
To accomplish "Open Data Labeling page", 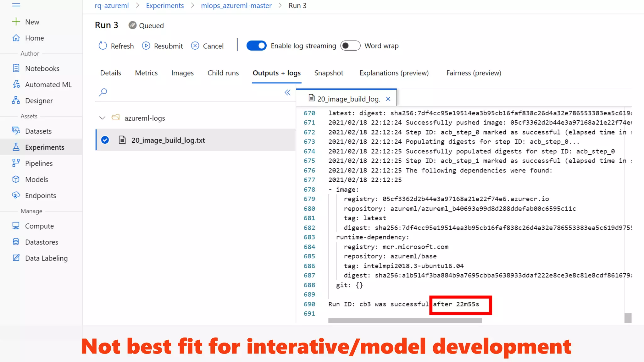I will (46, 258).
